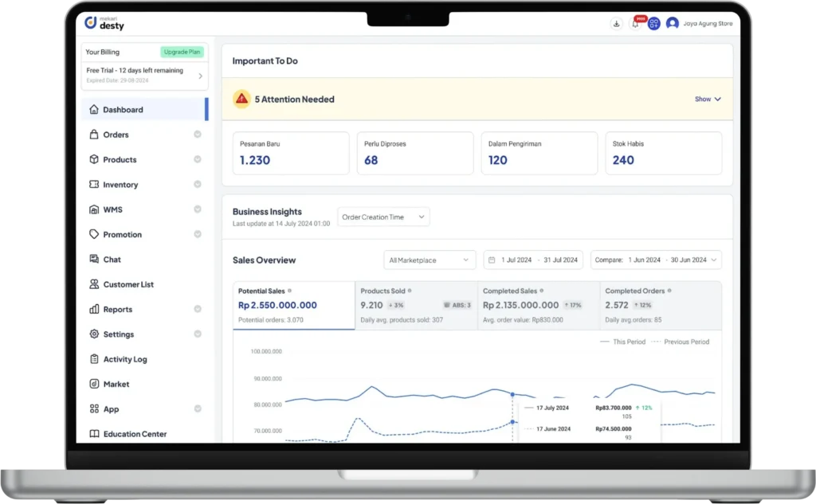Open the Products section icon

pyautogui.click(x=95, y=159)
